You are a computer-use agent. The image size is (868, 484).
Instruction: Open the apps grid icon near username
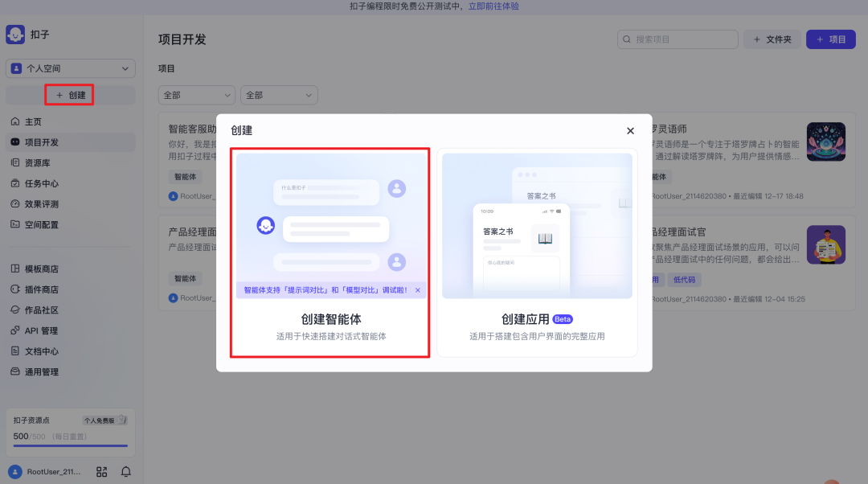coord(101,472)
